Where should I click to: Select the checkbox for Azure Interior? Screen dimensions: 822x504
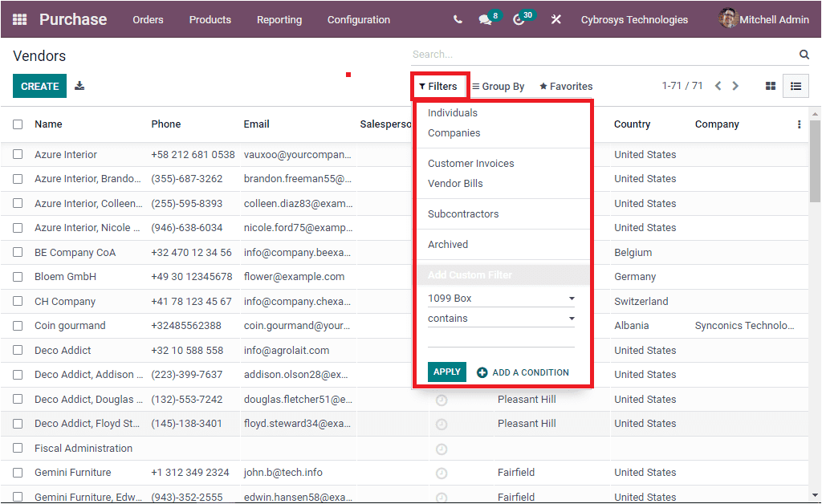pyautogui.click(x=18, y=154)
